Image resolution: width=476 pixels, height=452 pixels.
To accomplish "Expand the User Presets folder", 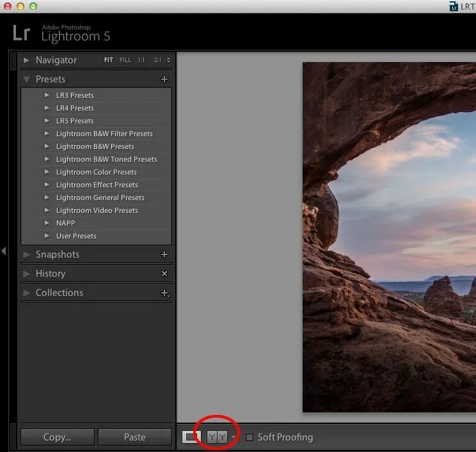I will [47, 235].
